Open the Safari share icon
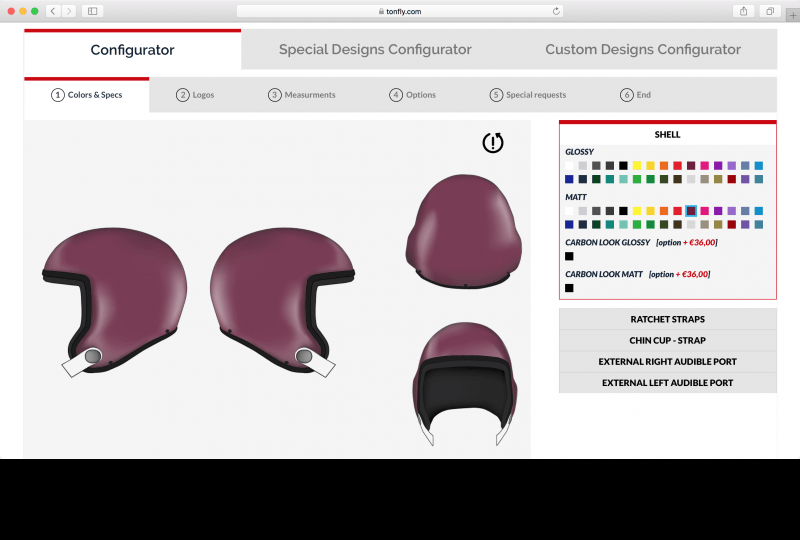This screenshot has width=800, height=540. point(743,11)
